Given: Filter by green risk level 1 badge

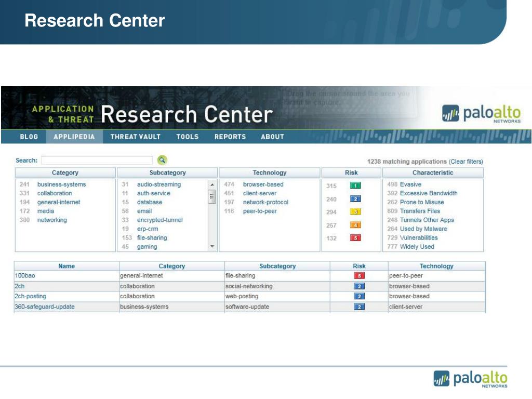Looking at the screenshot, I should (x=355, y=185).
